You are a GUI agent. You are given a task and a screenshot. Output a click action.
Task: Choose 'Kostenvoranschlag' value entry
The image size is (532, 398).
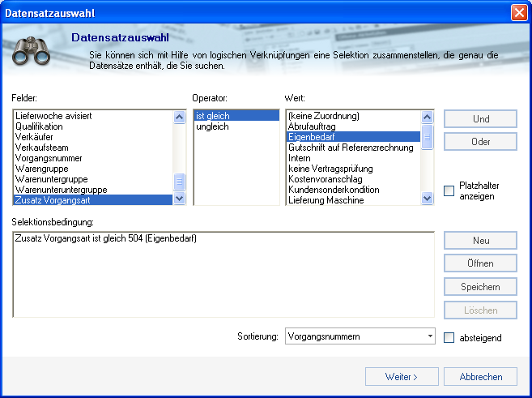(x=322, y=179)
